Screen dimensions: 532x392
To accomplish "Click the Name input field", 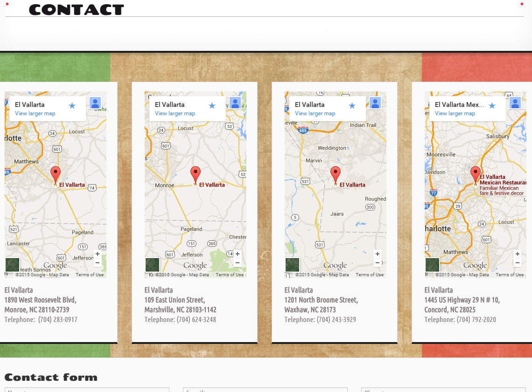I will tap(87, 390).
